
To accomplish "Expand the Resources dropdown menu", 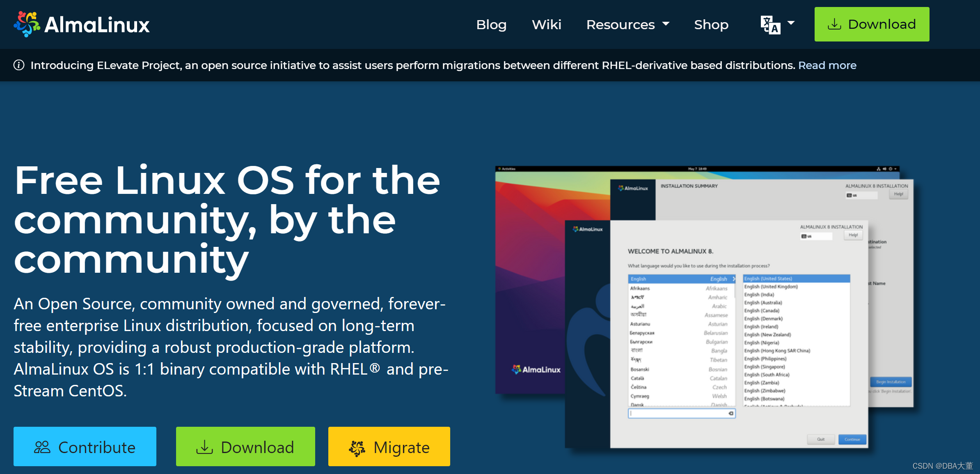I will [627, 25].
